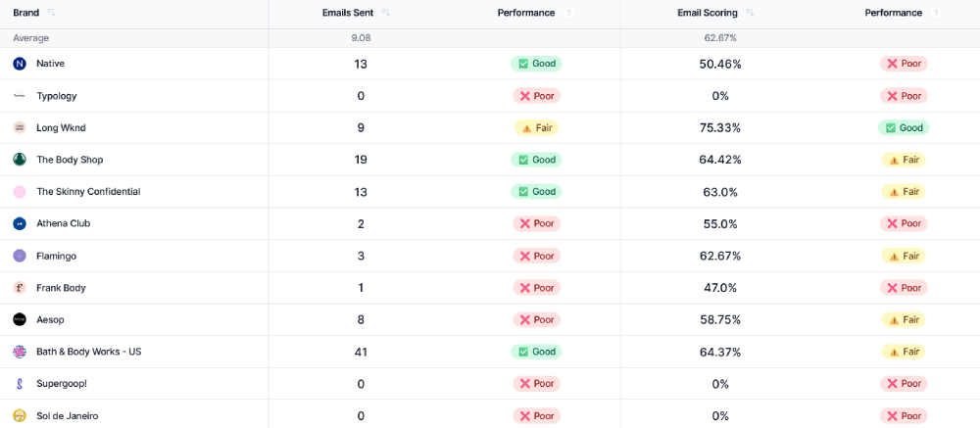This screenshot has height=428, width=980.
Task: Click Aesop's 8 emails sent
Action: point(361,319)
